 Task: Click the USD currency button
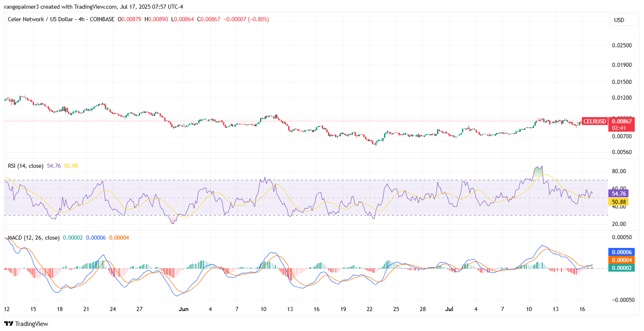tap(623, 20)
